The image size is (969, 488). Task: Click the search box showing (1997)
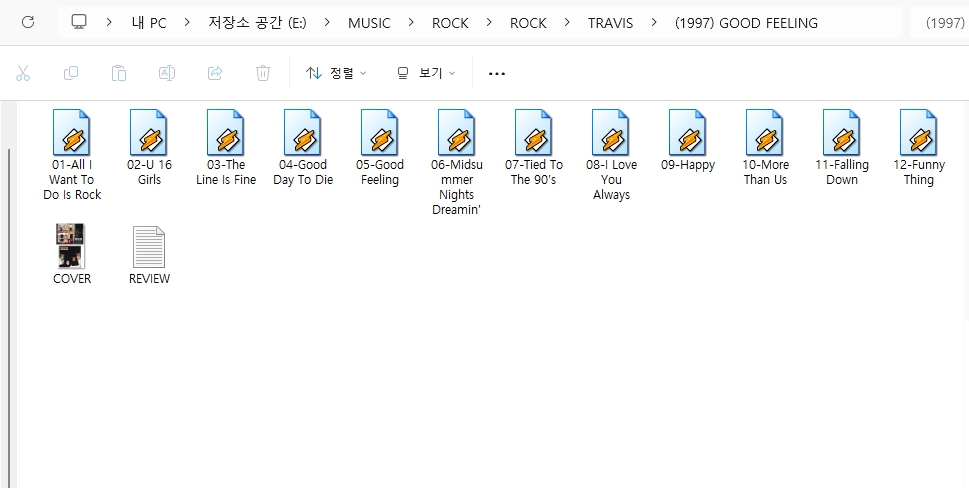938,22
